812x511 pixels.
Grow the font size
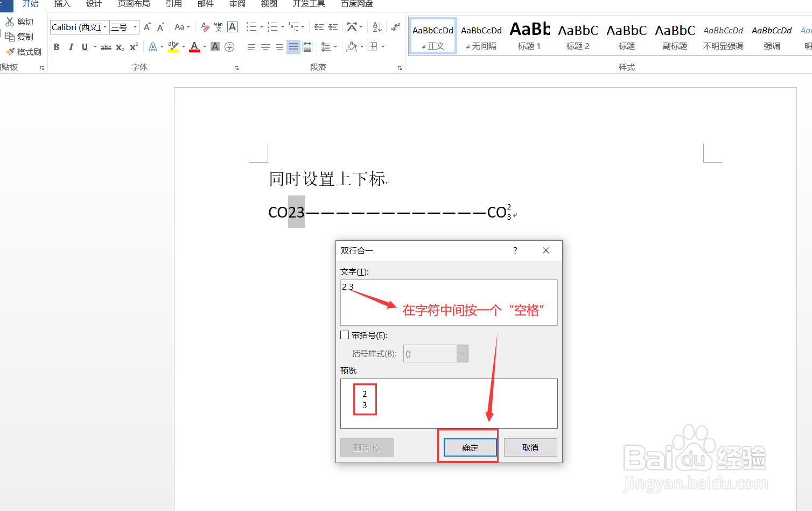tap(147, 27)
